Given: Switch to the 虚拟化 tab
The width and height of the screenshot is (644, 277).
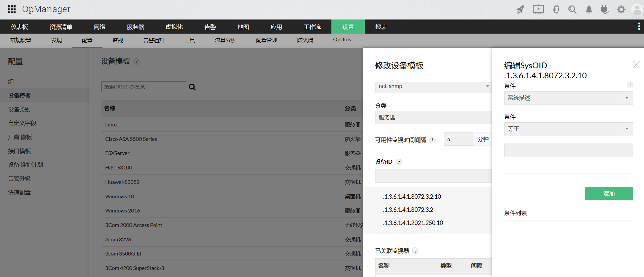Looking at the screenshot, I should [174, 27].
